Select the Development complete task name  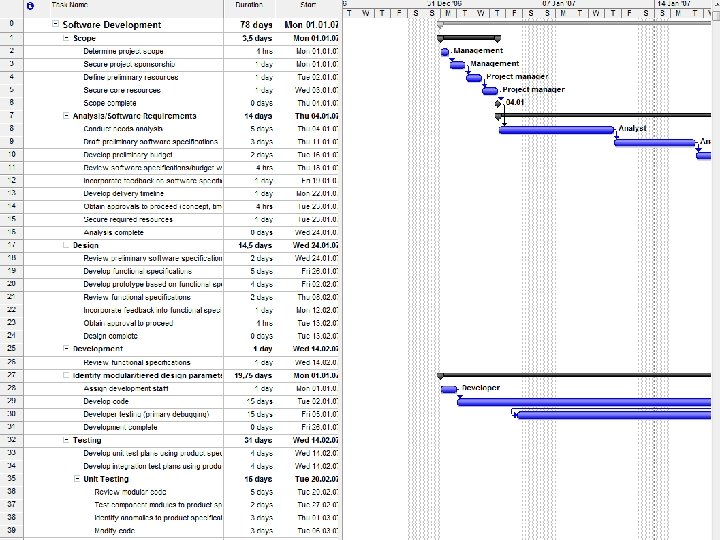[x=120, y=427]
